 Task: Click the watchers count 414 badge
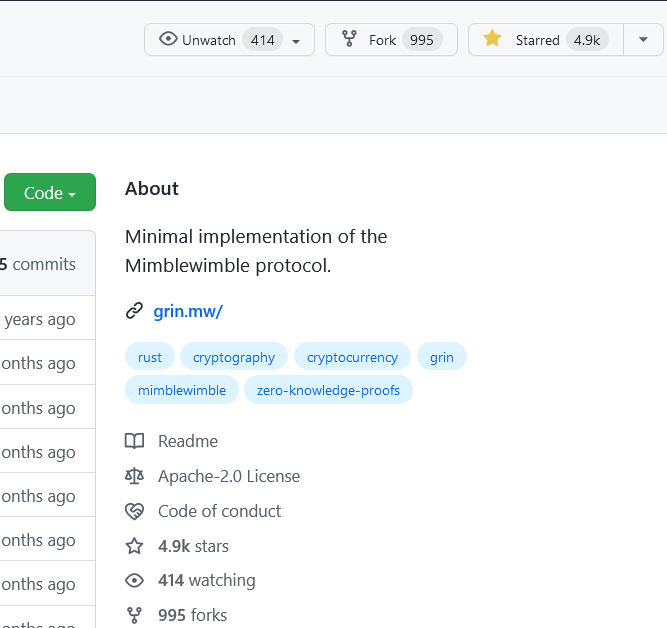click(262, 40)
